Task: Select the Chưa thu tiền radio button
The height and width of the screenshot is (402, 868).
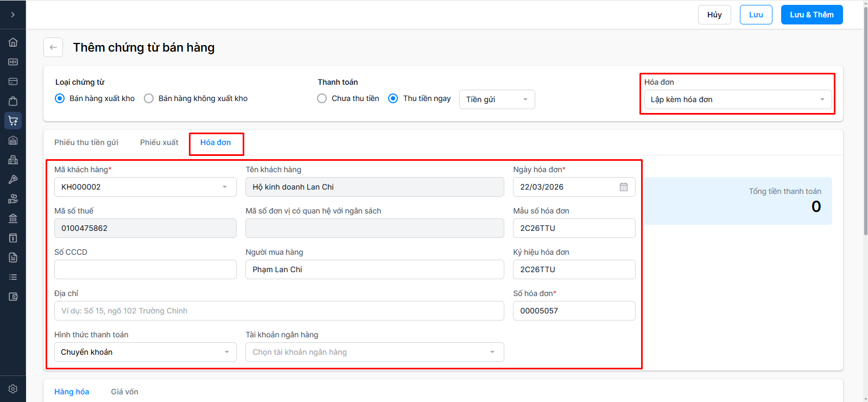Action: [x=322, y=98]
